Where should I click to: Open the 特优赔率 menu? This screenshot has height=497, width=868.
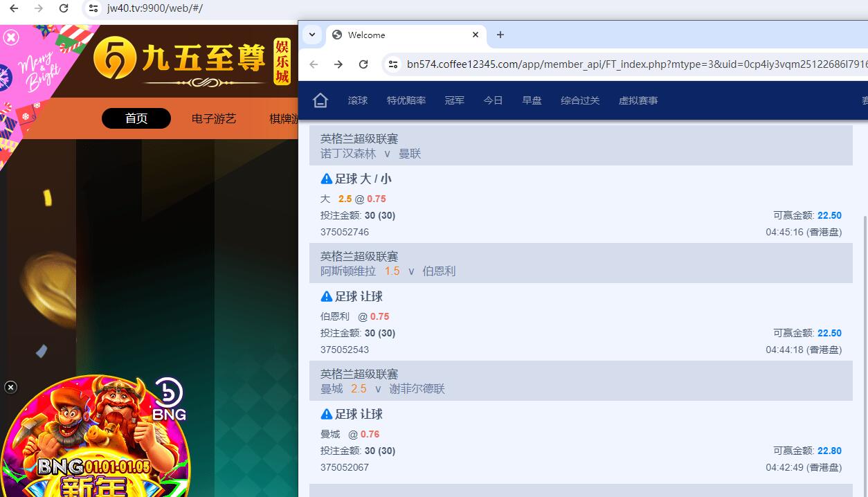tap(406, 100)
